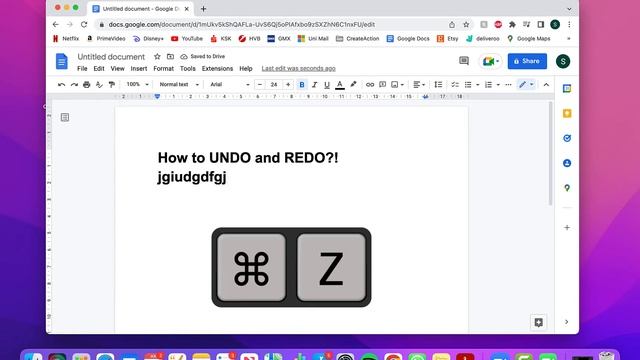Run spelling and grammar check icon

click(x=99, y=84)
